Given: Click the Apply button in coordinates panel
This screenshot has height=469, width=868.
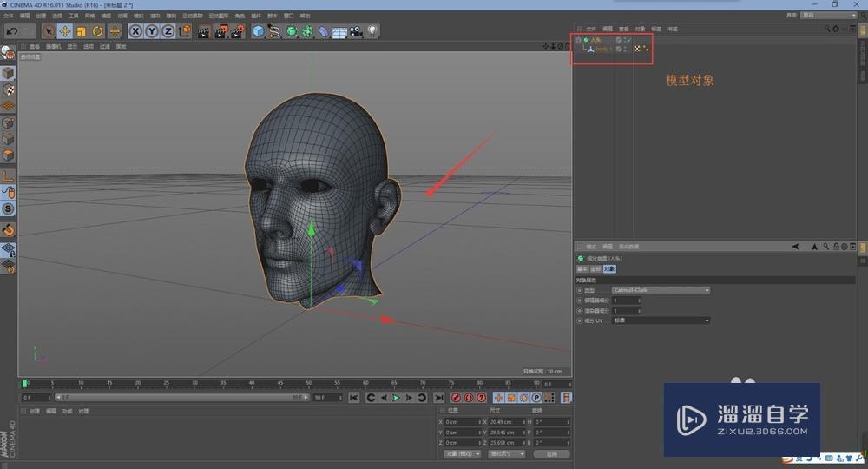Looking at the screenshot, I should pyautogui.click(x=551, y=453).
